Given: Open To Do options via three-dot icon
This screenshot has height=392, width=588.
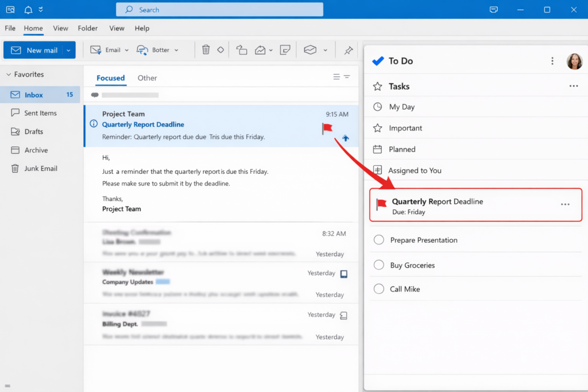Looking at the screenshot, I should point(552,60).
